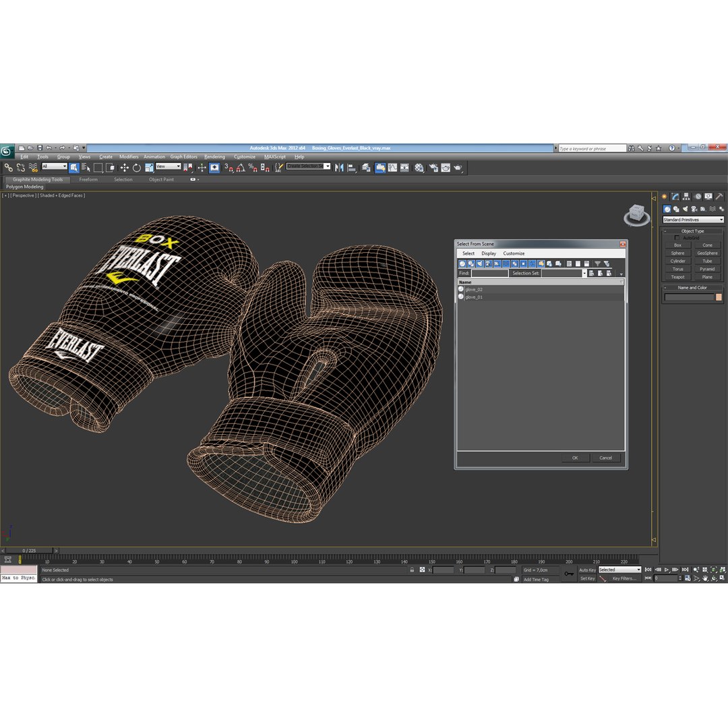Expand the ribbon options arrow after Object Paint
The height and width of the screenshot is (728, 728).
[x=195, y=180]
